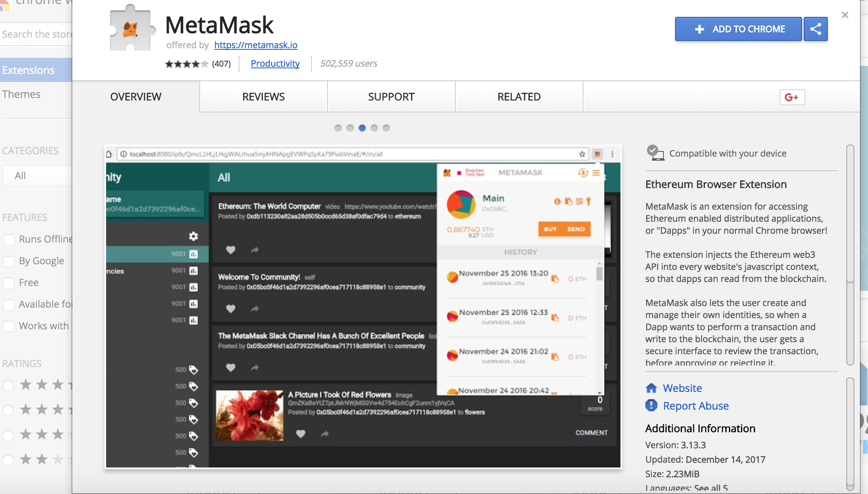Expand the RELATED tab content

[519, 96]
